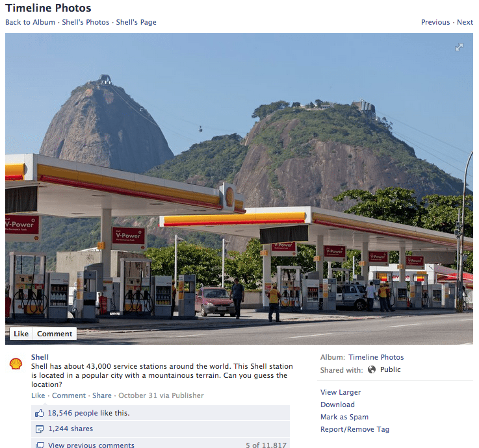Click the shares note icon

(x=40, y=429)
